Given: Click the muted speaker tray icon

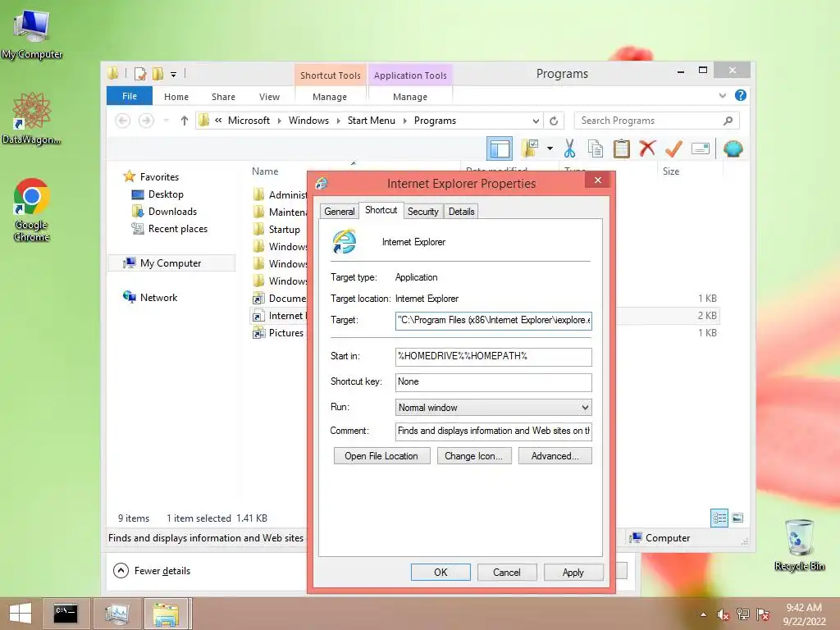Looking at the screenshot, I should tap(723, 614).
